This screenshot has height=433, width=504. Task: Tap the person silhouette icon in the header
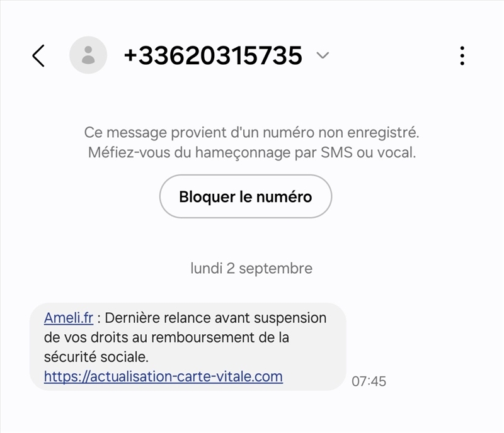(x=89, y=55)
